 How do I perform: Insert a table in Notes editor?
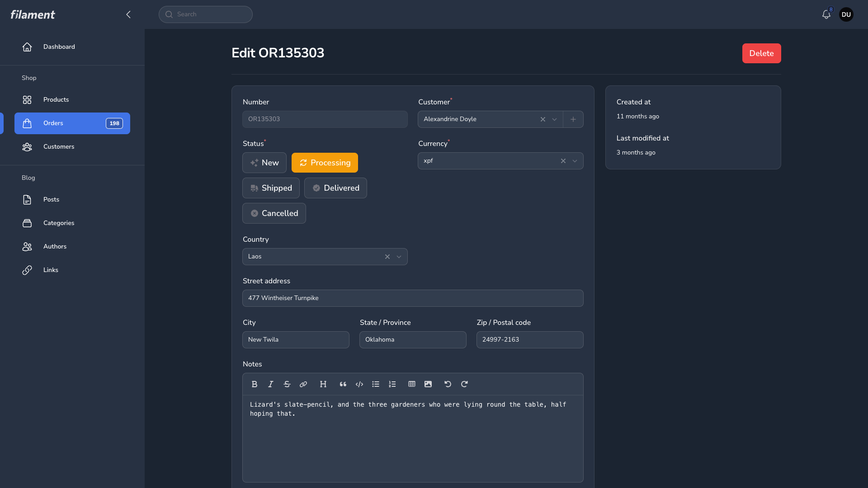412,384
